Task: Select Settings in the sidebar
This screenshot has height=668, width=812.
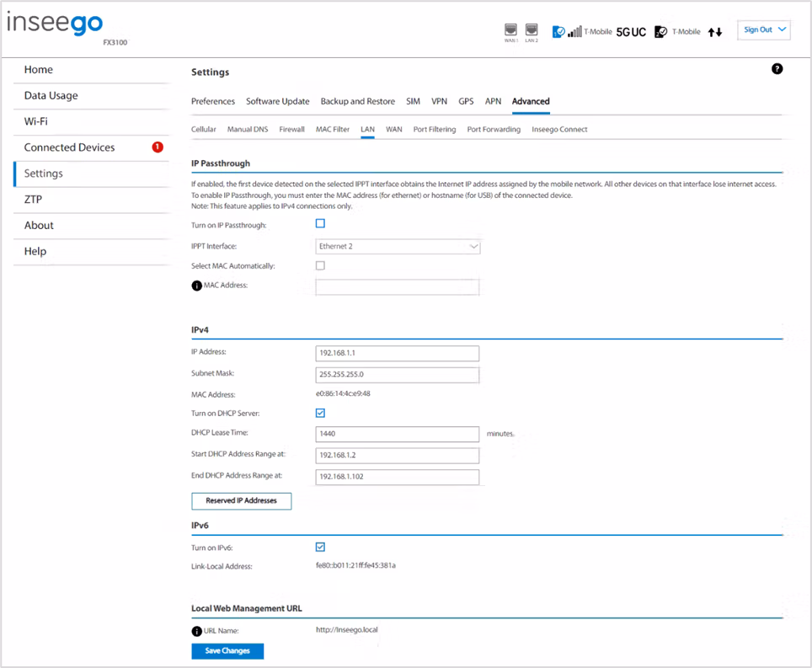Action: [44, 174]
